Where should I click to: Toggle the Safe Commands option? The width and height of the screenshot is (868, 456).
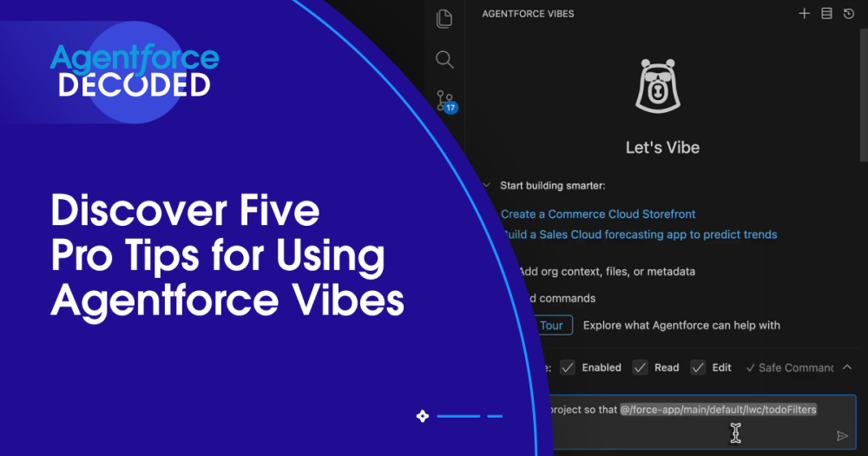click(789, 367)
